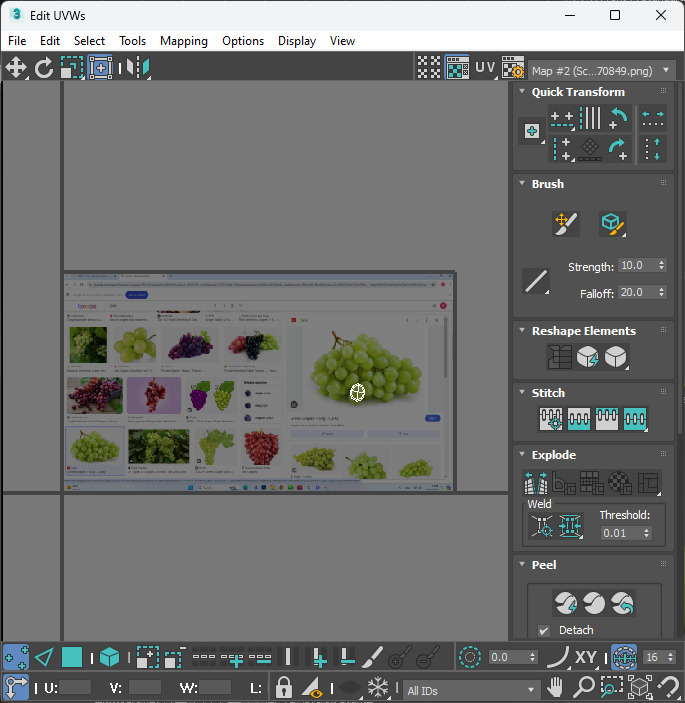685x703 pixels.
Task: Rotate selection 90 degrees clockwise
Action: 618,149
